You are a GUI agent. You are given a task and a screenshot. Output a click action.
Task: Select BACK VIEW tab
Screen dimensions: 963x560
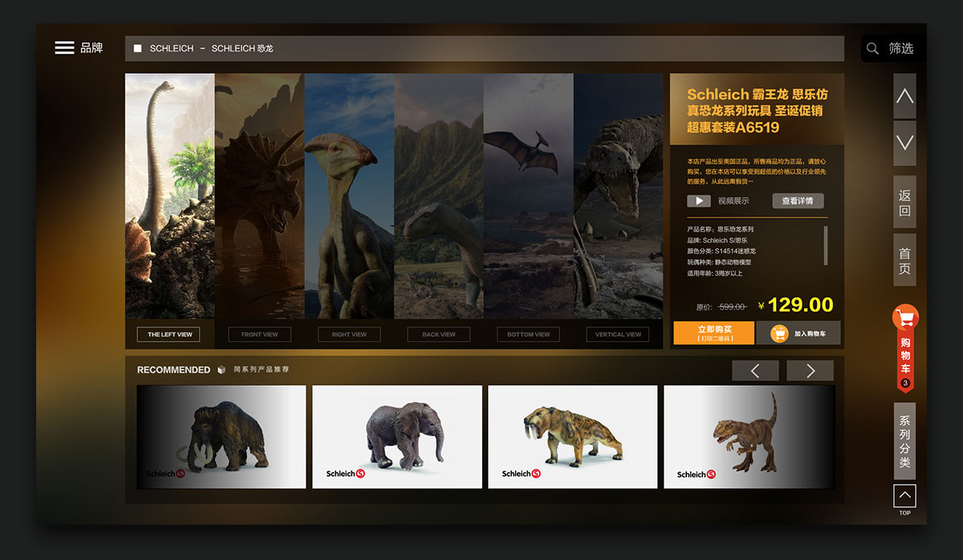click(x=439, y=335)
